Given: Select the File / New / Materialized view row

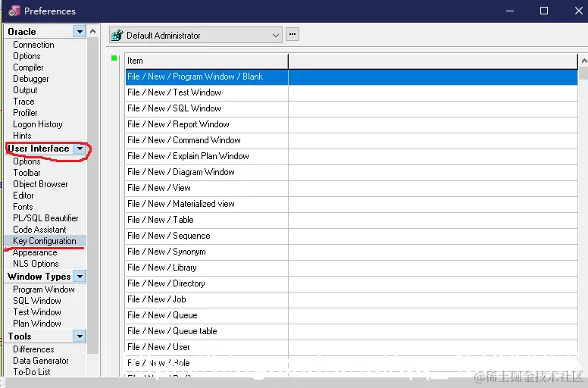Looking at the screenshot, I should tap(352, 204).
